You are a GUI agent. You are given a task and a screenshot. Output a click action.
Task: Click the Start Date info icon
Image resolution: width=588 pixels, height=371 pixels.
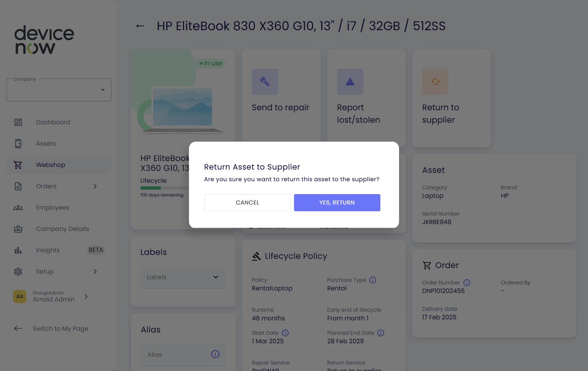285,333
